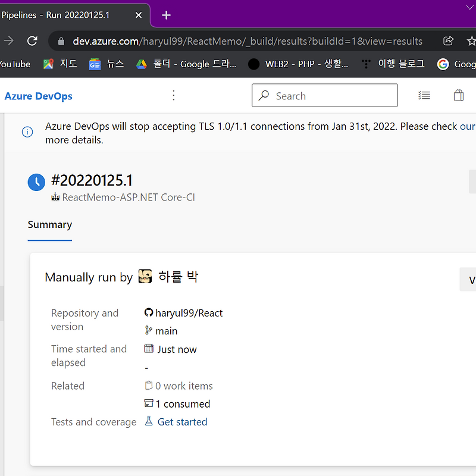Focus the Azure DevOps Search box
Image resolution: width=476 pixels, height=476 pixels.
tap(324, 95)
